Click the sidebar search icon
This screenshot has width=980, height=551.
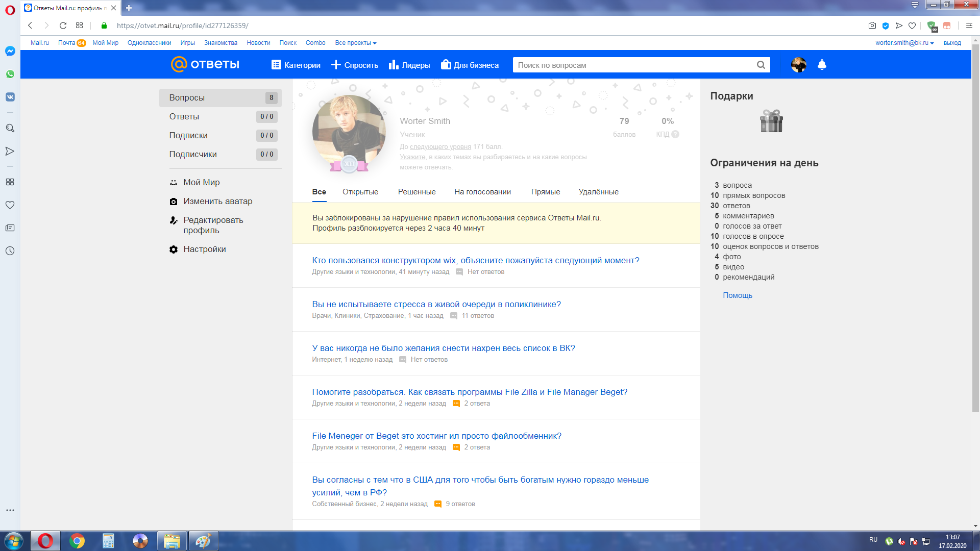click(x=10, y=128)
